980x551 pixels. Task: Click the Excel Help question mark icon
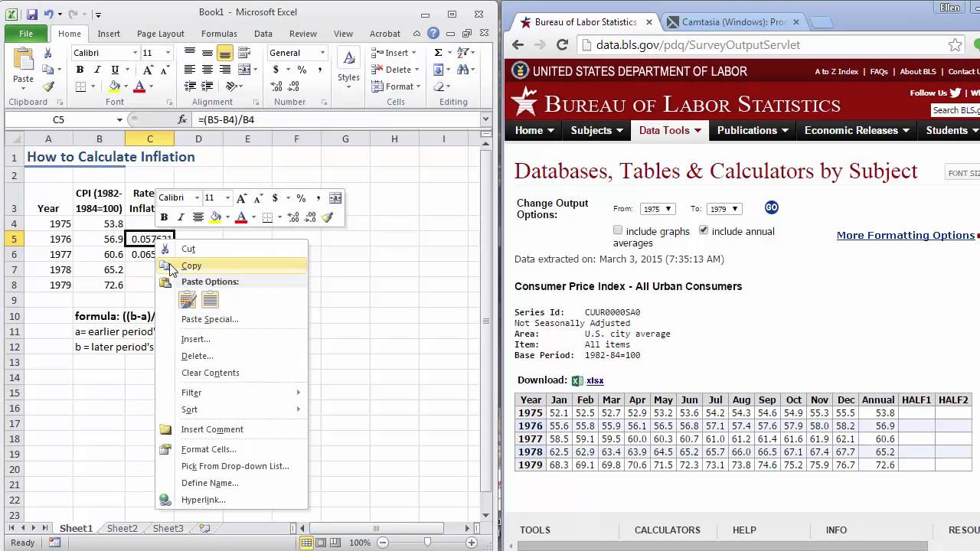point(433,33)
